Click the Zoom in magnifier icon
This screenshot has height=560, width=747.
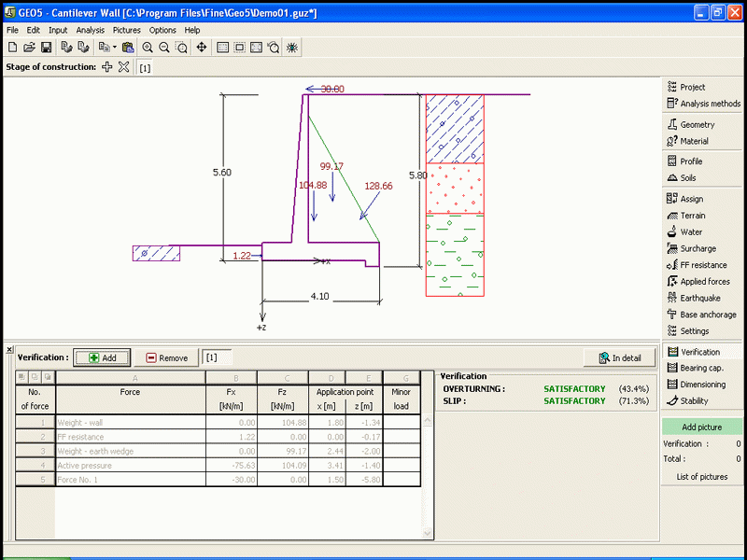(x=148, y=47)
